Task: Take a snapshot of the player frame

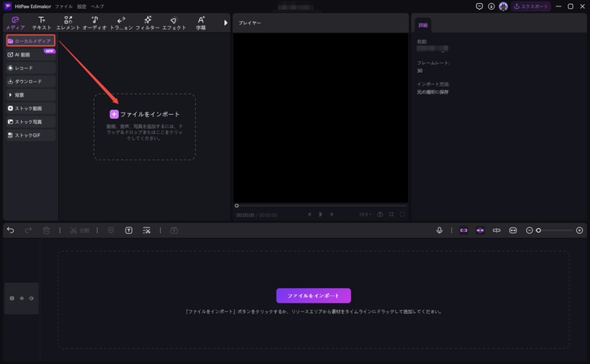Action: tap(380, 214)
